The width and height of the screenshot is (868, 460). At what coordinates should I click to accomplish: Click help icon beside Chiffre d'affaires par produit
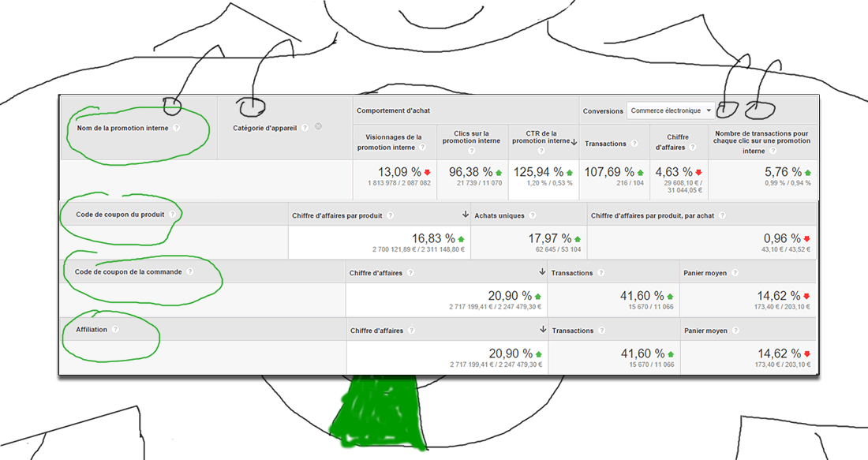[391, 215]
